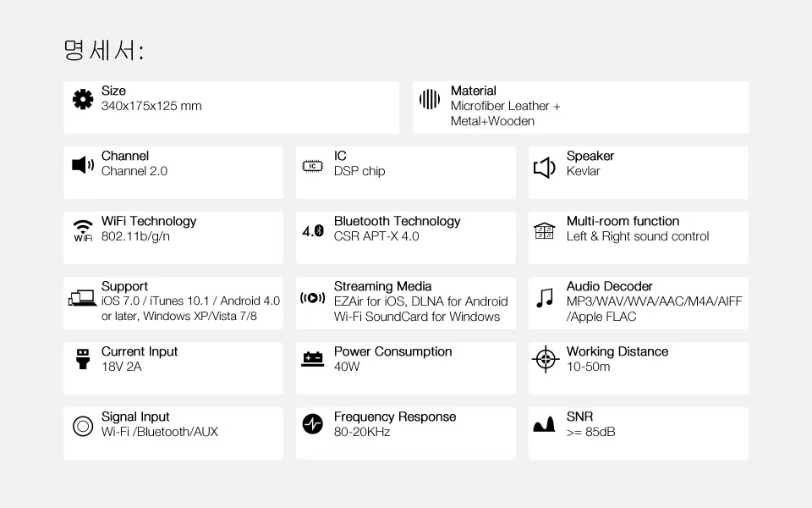The width and height of the screenshot is (812, 508).
Task: Click the Streaming Media broadcast icon
Action: coord(313,297)
